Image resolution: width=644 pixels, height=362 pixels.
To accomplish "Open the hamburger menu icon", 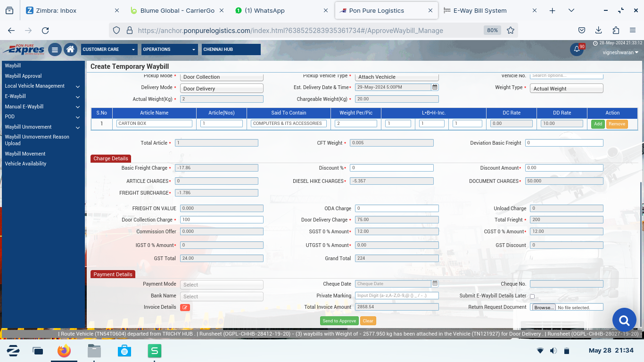I will [55, 49].
